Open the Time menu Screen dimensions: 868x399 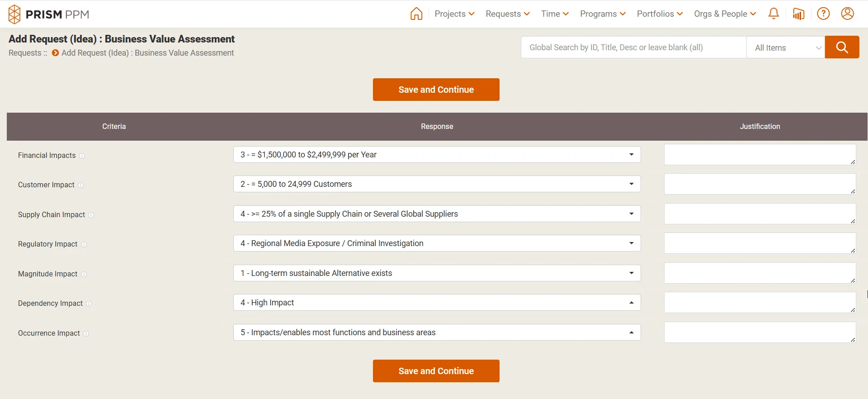555,14
